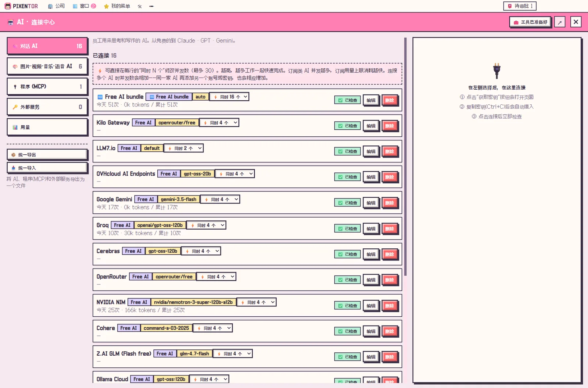Click 已检查 status for Cohere row
Screen dimensions: 588x388
pyautogui.click(x=347, y=331)
